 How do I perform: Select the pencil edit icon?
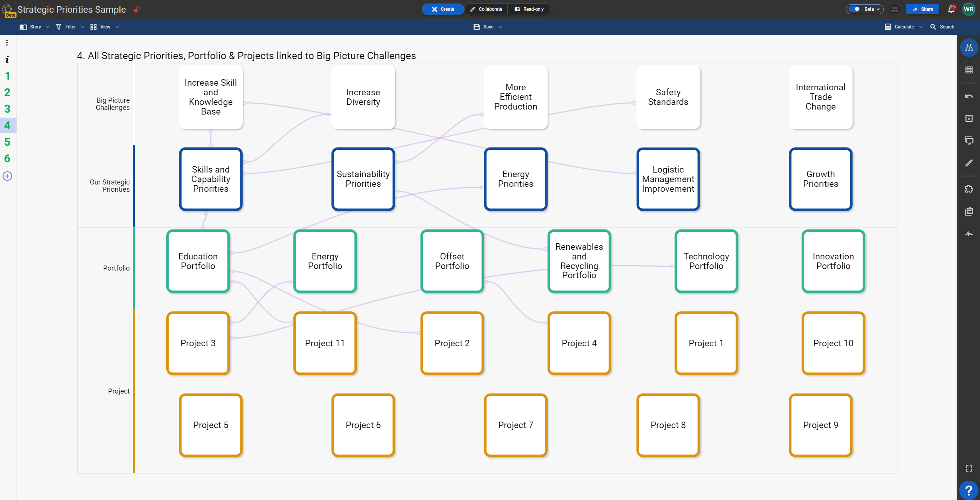click(x=969, y=163)
